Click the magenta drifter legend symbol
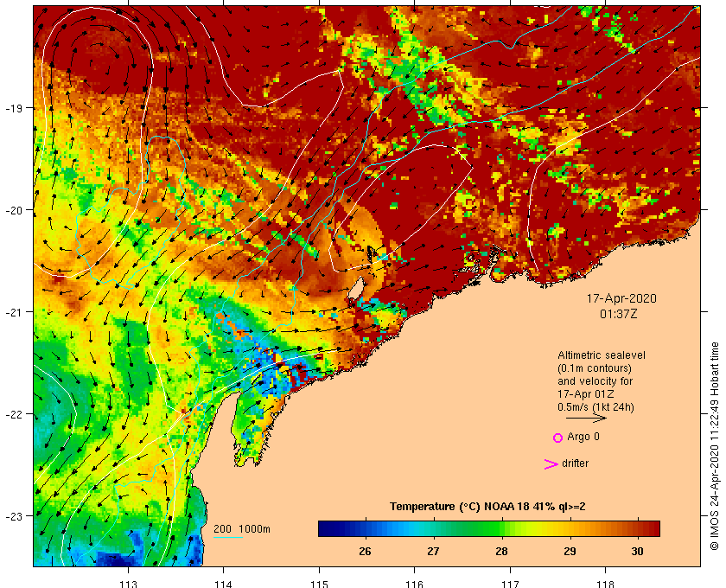Screen dimensions: 726x588 point(551,463)
